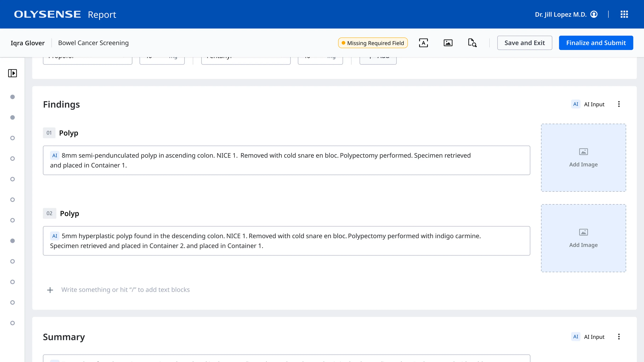Click AI badge in Polyp 01 text
The width and height of the screenshot is (644, 362).
pos(54,155)
